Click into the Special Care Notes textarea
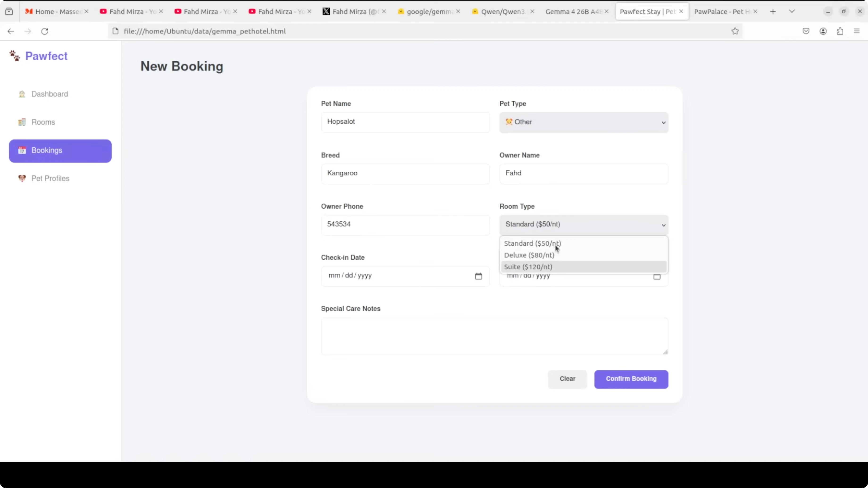 (x=494, y=336)
